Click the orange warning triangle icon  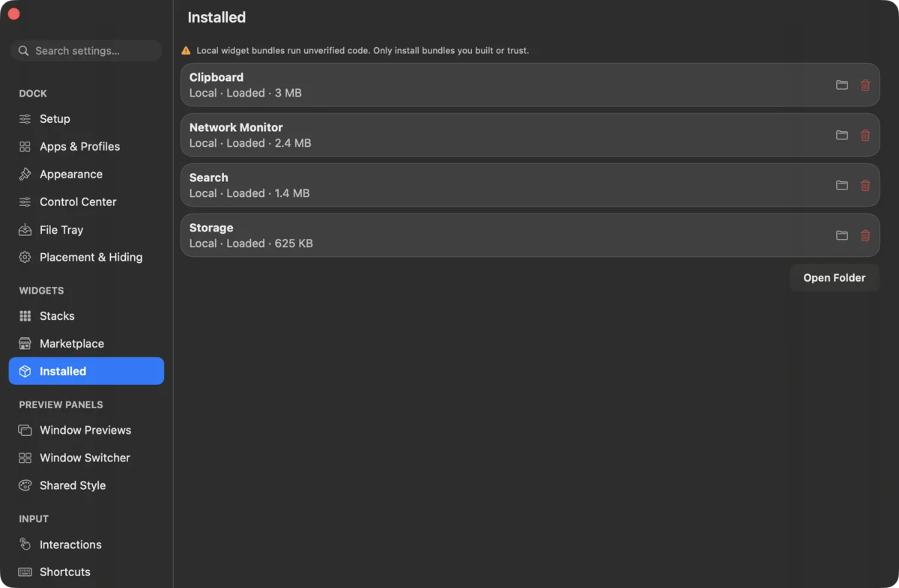pos(187,51)
